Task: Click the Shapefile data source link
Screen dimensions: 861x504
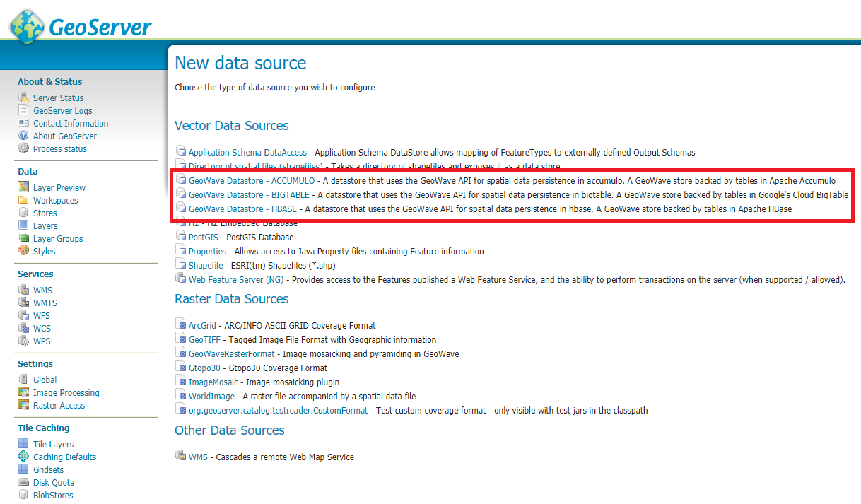Action: (205, 264)
